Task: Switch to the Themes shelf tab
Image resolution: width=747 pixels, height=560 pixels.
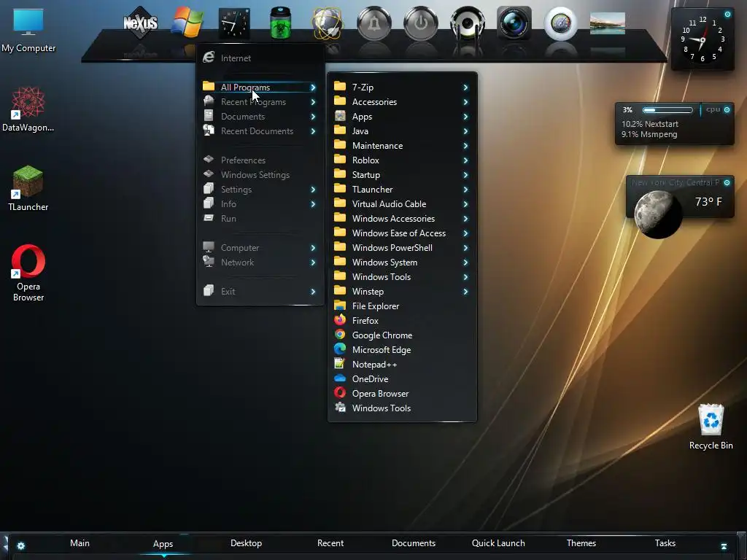Action: (581, 542)
